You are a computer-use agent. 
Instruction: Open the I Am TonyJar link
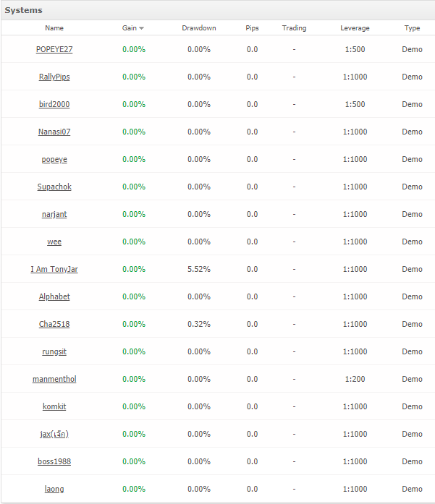pos(54,269)
